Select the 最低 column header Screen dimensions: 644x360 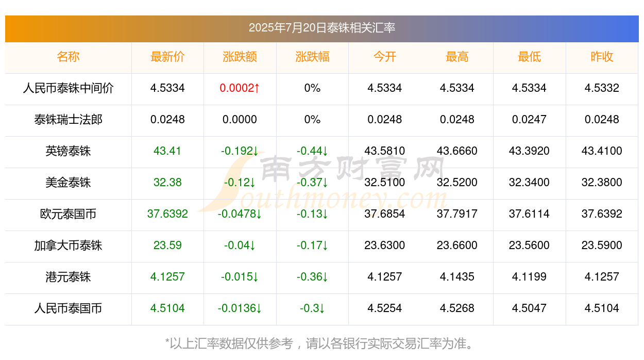tap(529, 57)
